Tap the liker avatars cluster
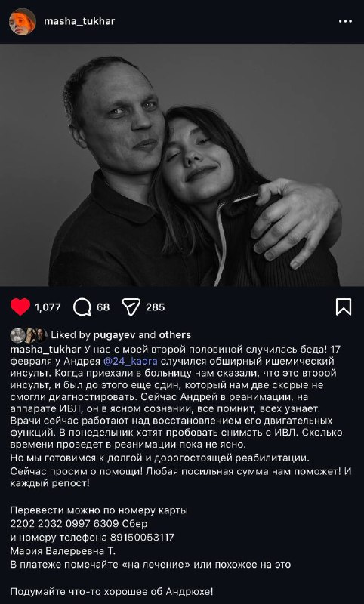The width and height of the screenshot is (364, 604). click(29, 335)
